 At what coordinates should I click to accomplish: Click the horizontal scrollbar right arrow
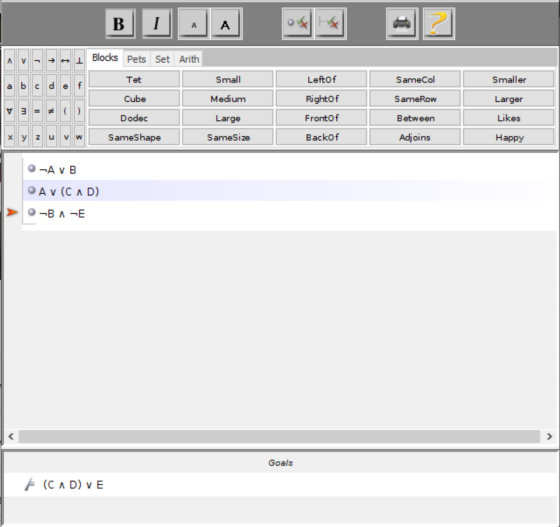point(549,436)
